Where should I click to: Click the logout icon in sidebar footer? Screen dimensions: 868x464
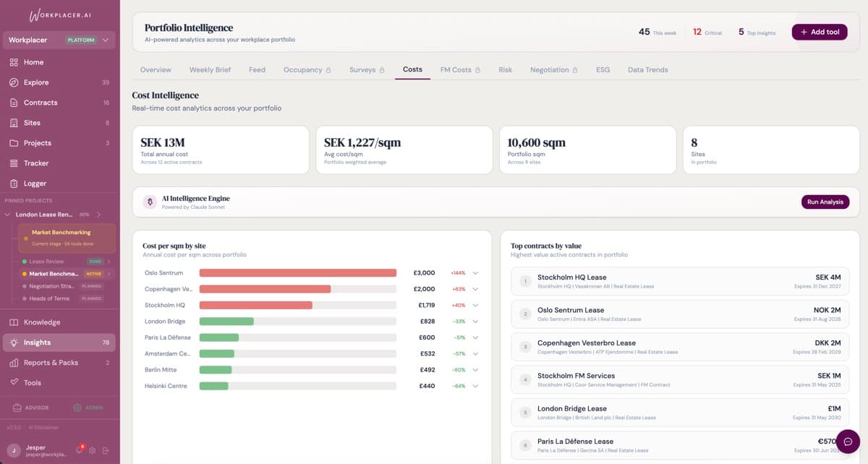[106, 451]
